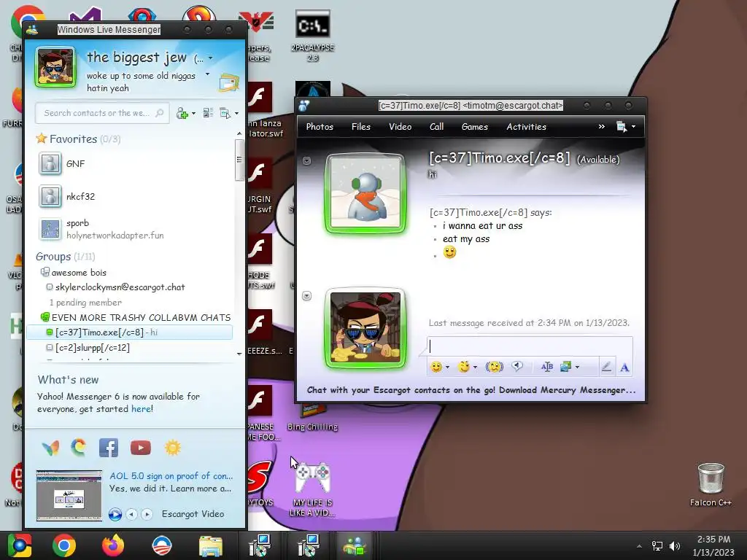
Task: Open the Activities menu in chat window
Action: point(527,127)
